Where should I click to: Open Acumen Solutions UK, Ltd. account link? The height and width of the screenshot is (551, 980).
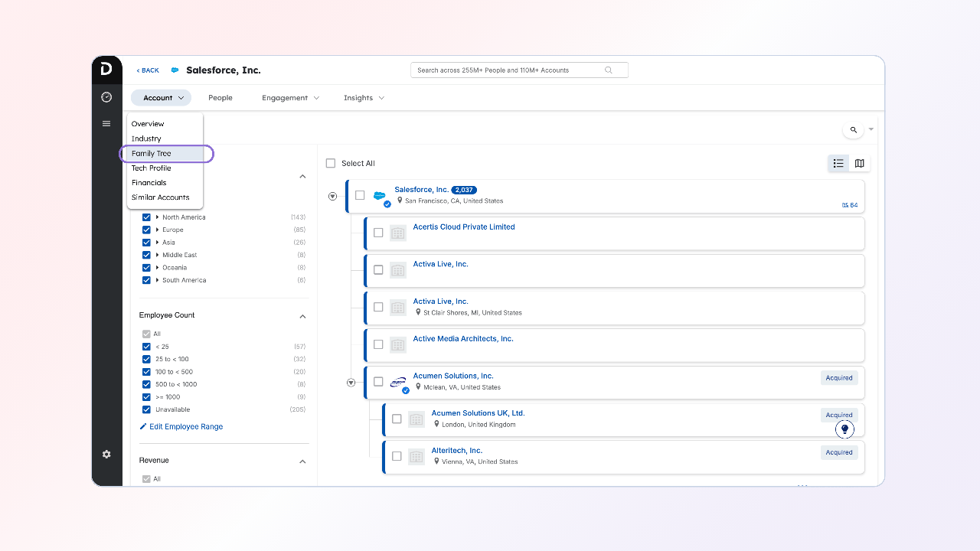pos(478,413)
